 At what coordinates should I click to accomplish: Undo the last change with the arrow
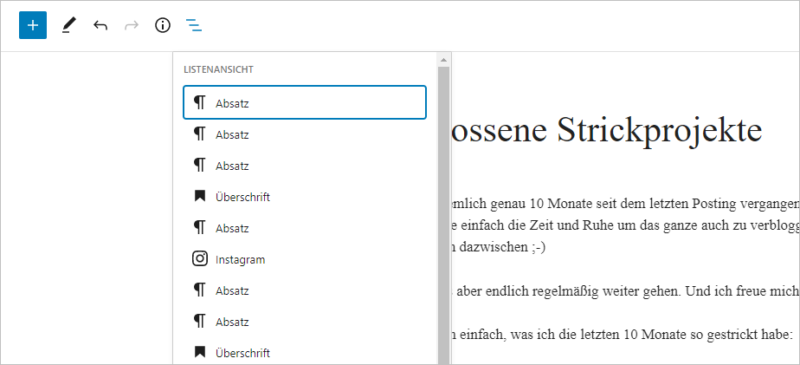101,25
